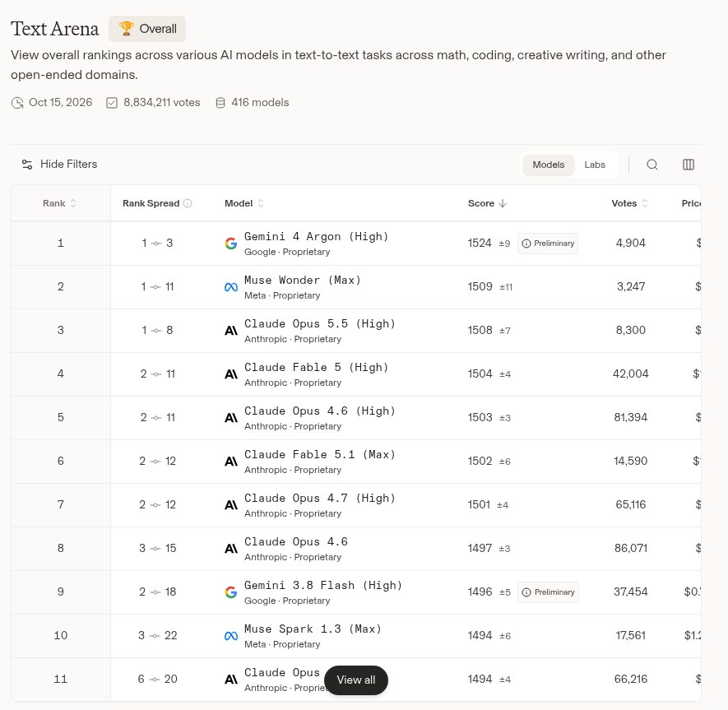
Task: Open the search icon in the toolbar
Action: (x=651, y=165)
